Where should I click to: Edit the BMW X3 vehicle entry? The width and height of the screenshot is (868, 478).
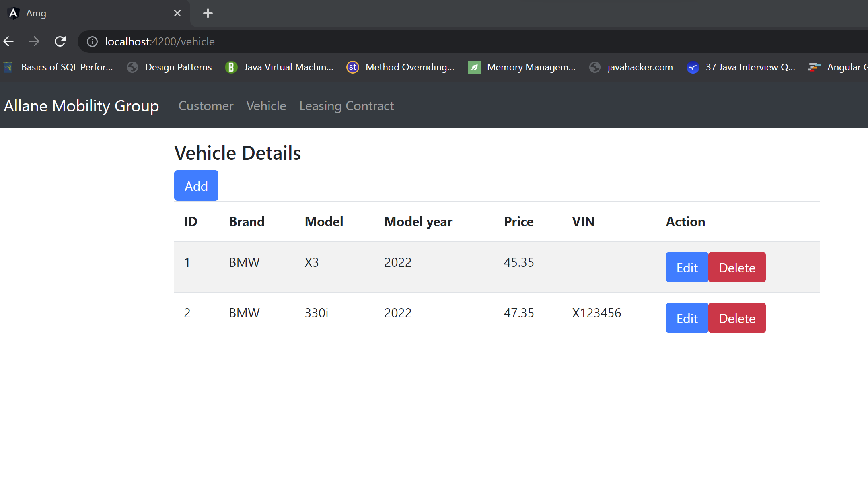point(687,267)
